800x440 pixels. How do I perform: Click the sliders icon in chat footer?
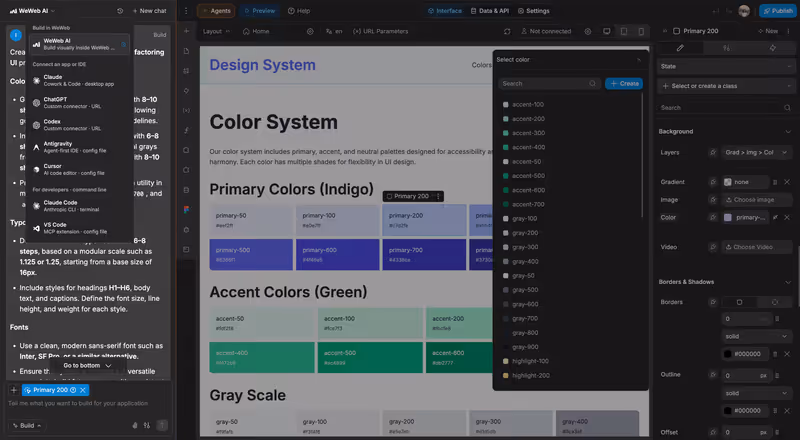coord(147,425)
